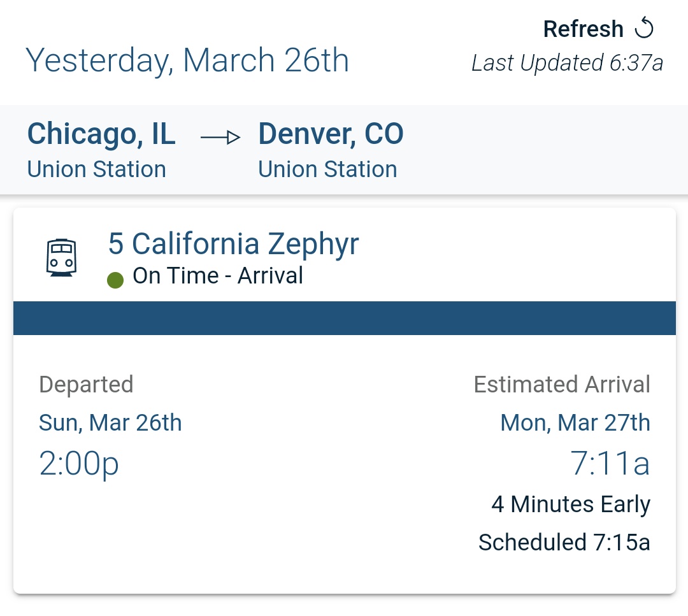Click the Mon, Mar 27th arrival date
The width and height of the screenshot is (688, 616).
click(575, 423)
